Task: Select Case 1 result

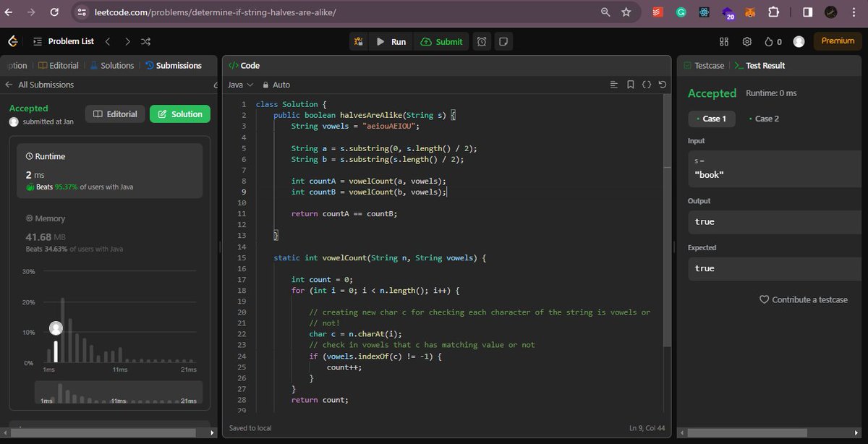Action: click(712, 119)
